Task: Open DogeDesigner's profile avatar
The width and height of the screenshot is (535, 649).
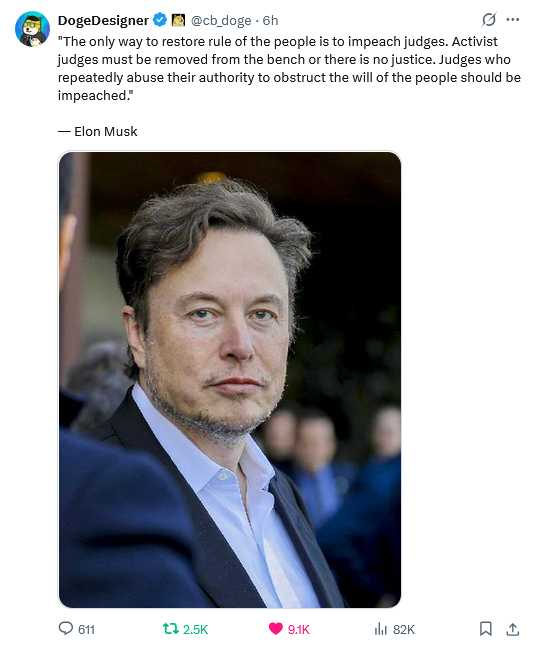Action: pos(32,29)
